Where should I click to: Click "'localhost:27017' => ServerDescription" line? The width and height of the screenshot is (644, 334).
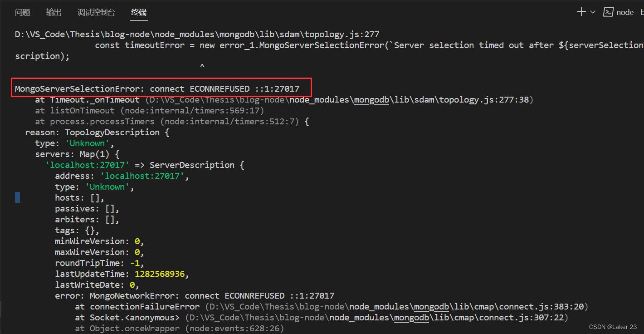(145, 165)
